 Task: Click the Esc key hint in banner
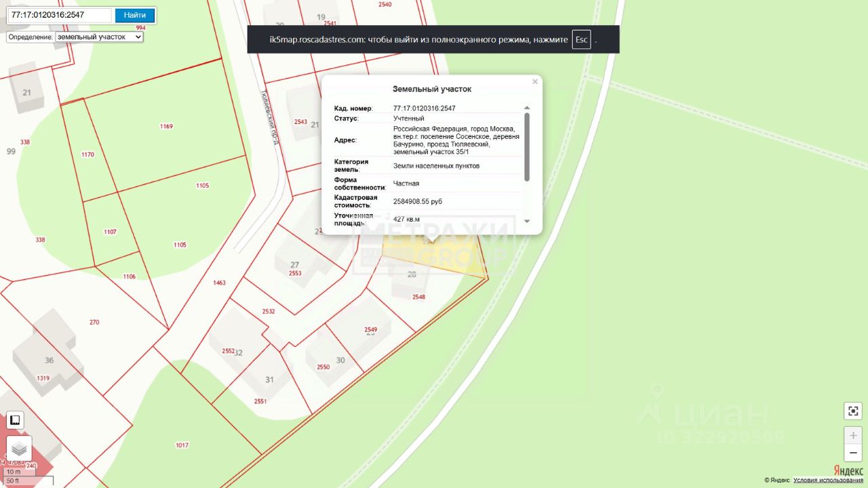click(x=581, y=39)
